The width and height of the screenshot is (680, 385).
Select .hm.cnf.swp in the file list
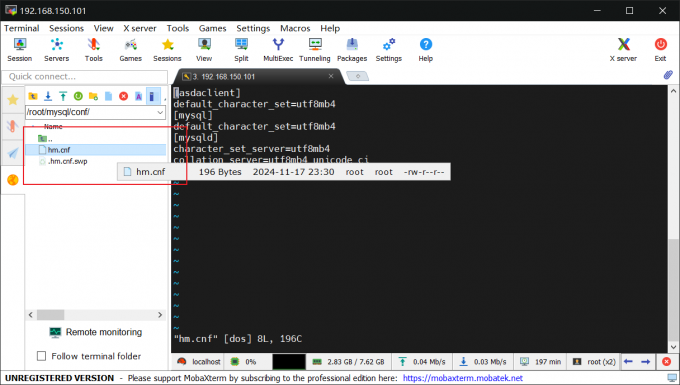point(63,161)
